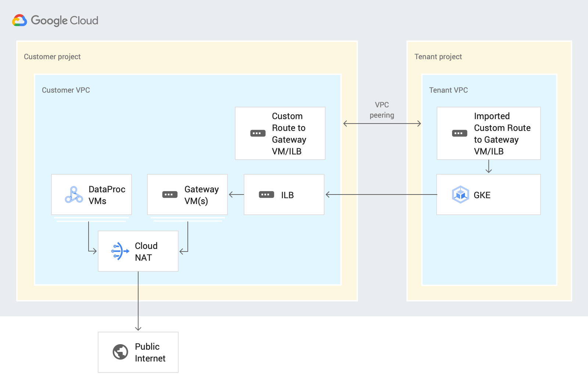The width and height of the screenshot is (588, 378).
Task: Expand the Tenant VPC container
Action: pos(448,90)
